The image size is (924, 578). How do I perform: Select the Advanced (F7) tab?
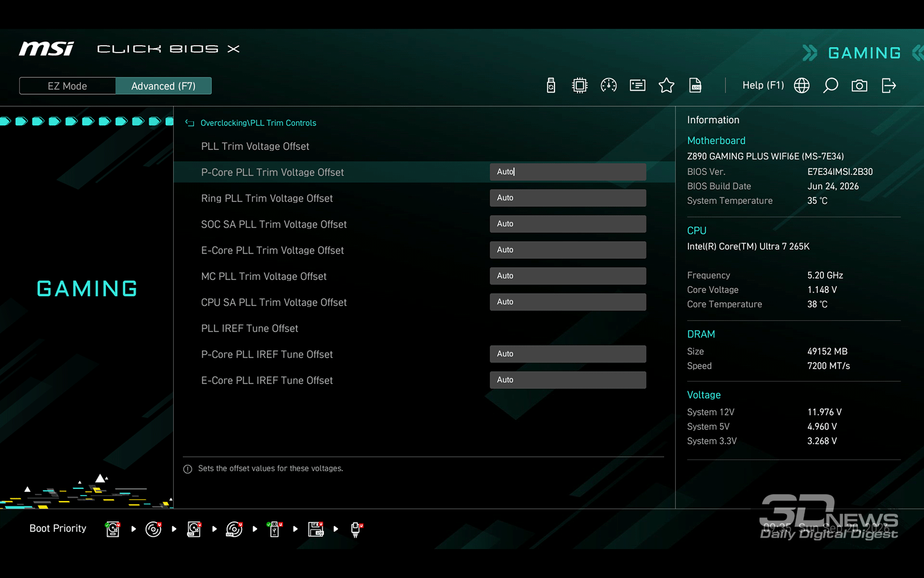point(163,86)
